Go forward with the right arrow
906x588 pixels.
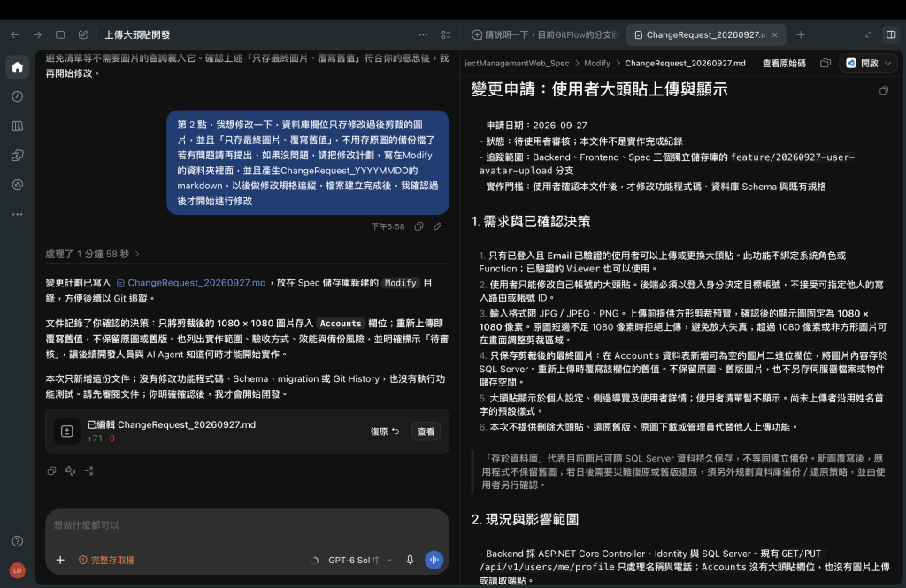click(x=37, y=34)
